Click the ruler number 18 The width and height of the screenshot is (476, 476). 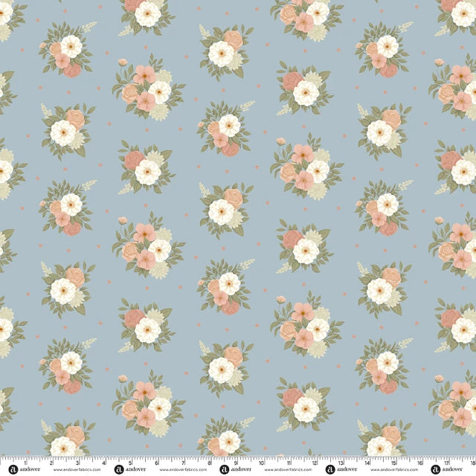pos(473,463)
